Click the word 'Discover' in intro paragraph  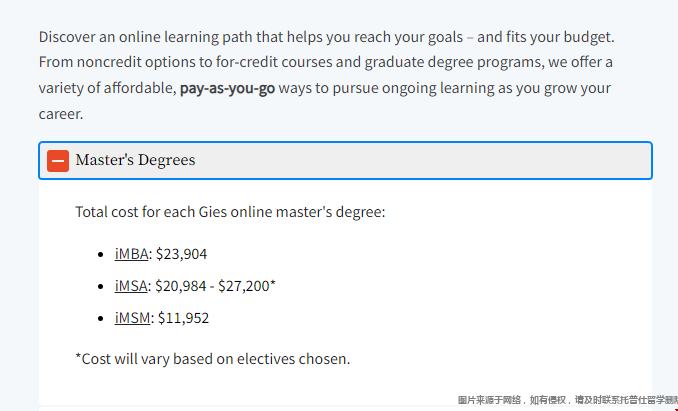click(x=67, y=37)
